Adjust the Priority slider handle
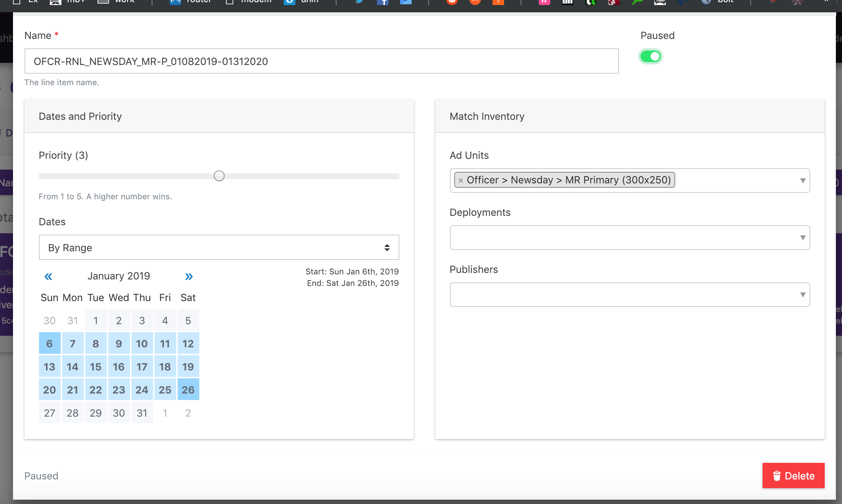842x504 pixels. click(219, 176)
